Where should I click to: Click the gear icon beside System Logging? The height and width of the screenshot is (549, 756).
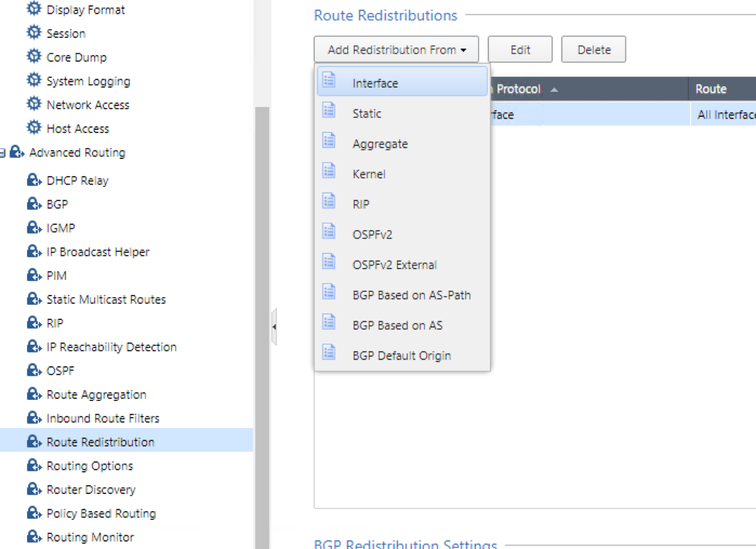(34, 80)
